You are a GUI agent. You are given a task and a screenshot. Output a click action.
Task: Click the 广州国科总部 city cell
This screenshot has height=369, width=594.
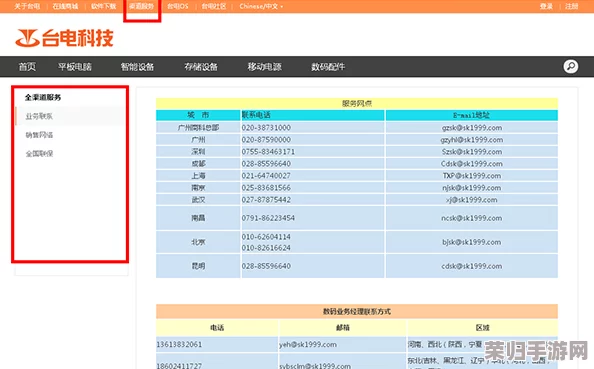(x=198, y=128)
